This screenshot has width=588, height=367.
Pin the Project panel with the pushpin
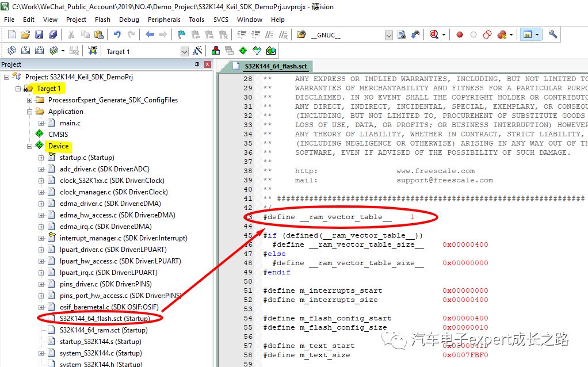click(x=197, y=64)
